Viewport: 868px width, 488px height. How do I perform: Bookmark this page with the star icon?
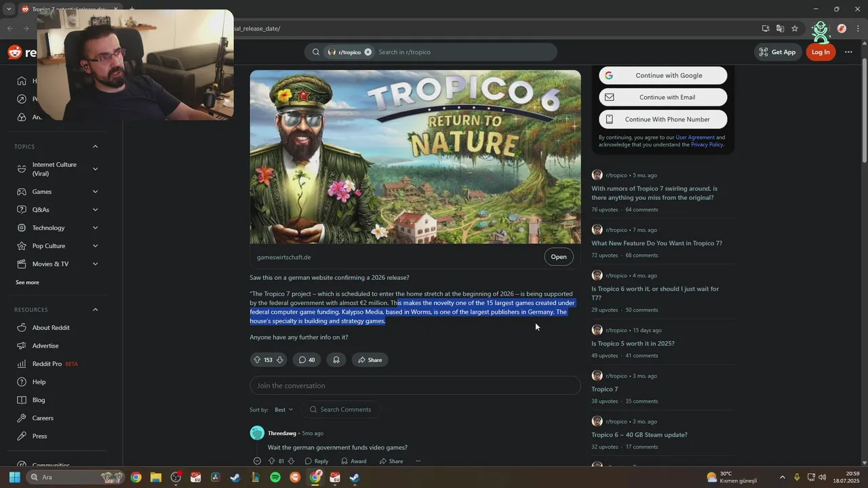tap(795, 28)
